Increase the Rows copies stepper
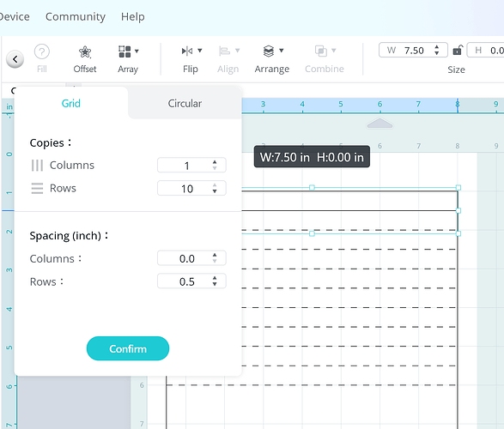Image resolution: width=504 pixels, height=429 pixels. pos(215,185)
